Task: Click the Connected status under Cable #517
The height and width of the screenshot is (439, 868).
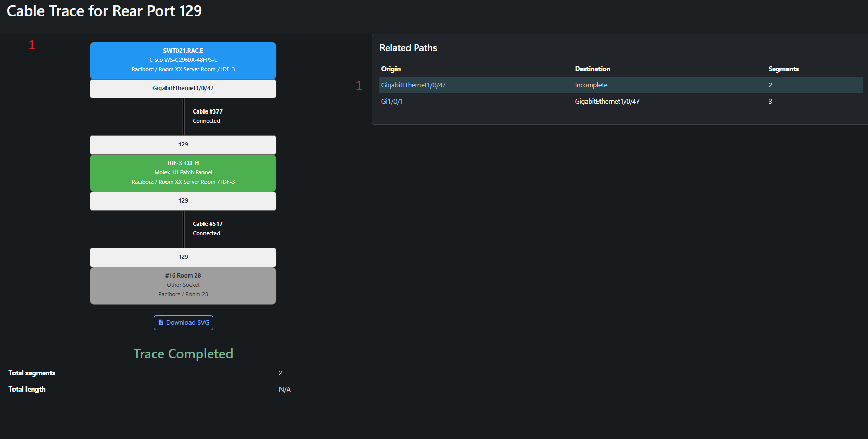Action: tap(206, 234)
